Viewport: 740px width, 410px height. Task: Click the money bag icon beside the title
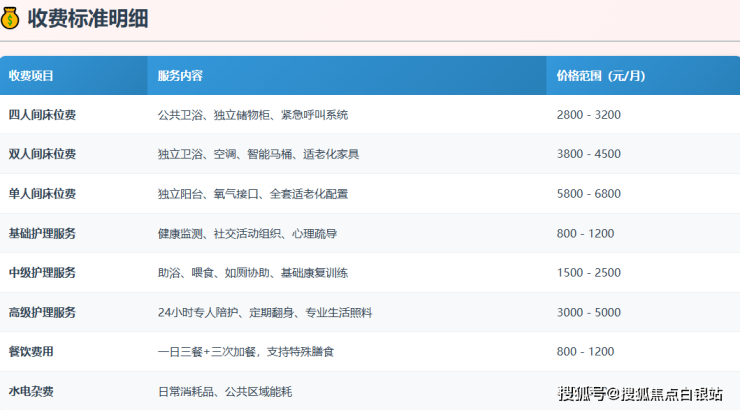[11, 18]
